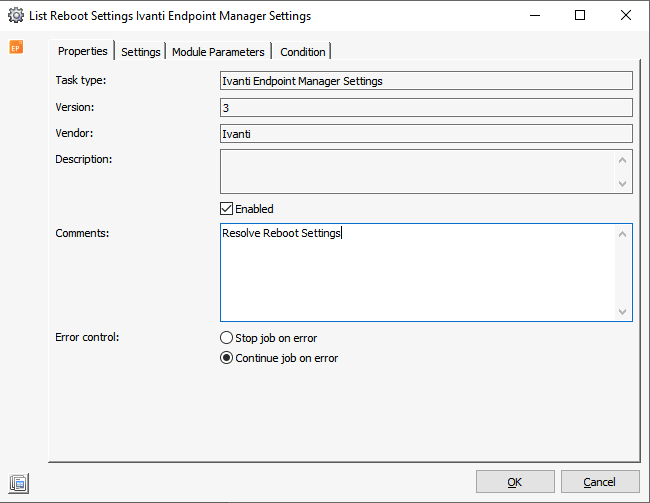Click the Comments scroll down arrow
650x503 pixels.
(622, 311)
